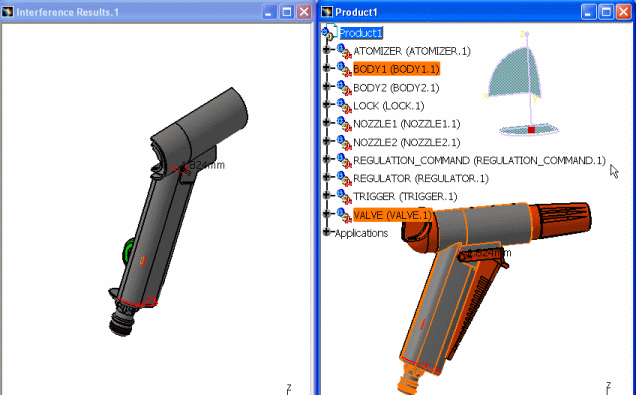Expand the VALVE tree node

(x=327, y=213)
